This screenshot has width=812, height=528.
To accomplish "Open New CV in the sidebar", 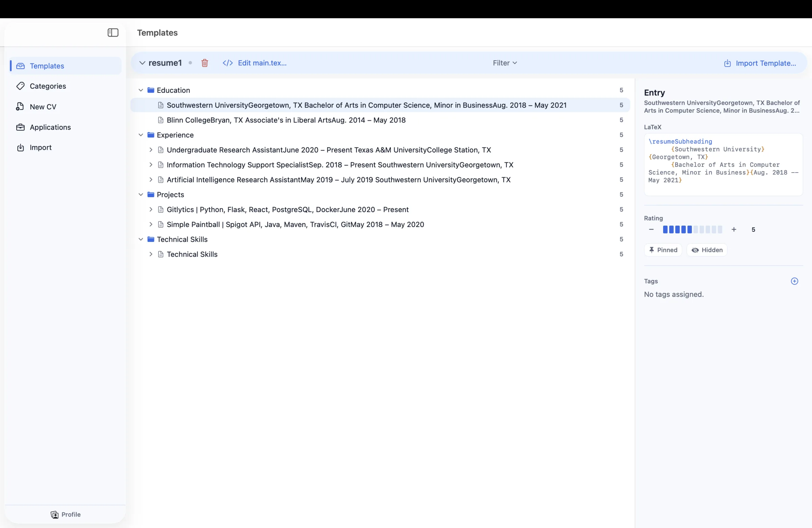I will point(66,107).
